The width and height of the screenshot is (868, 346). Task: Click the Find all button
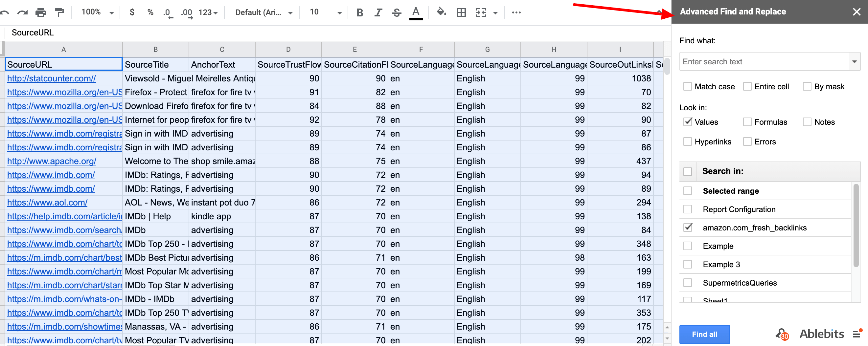[704, 334]
